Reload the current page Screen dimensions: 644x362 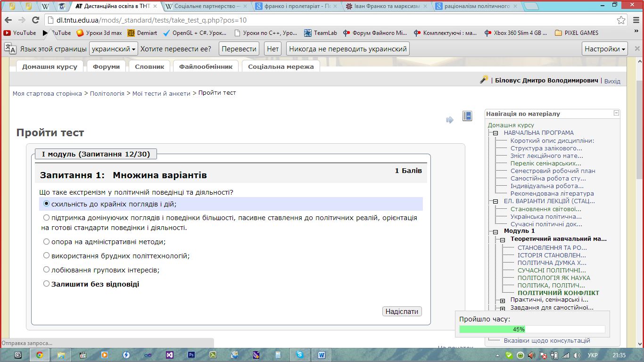click(35, 20)
